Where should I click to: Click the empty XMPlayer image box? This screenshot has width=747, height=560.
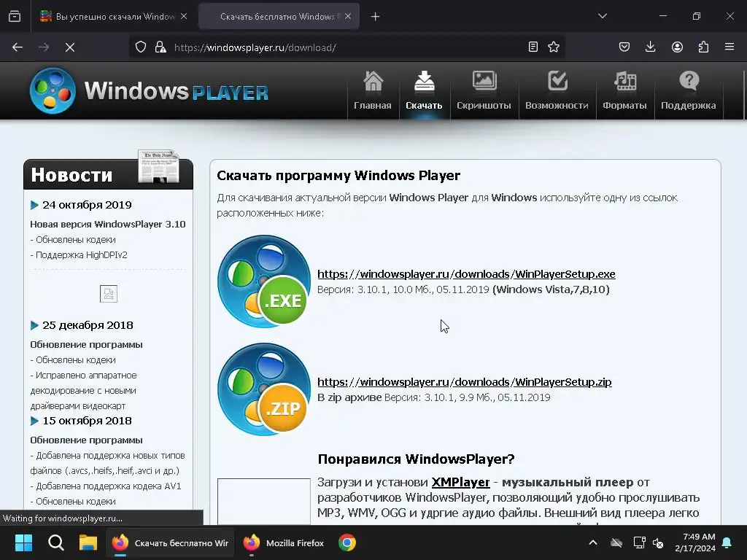pyautogui.click(x=264, y=501)
